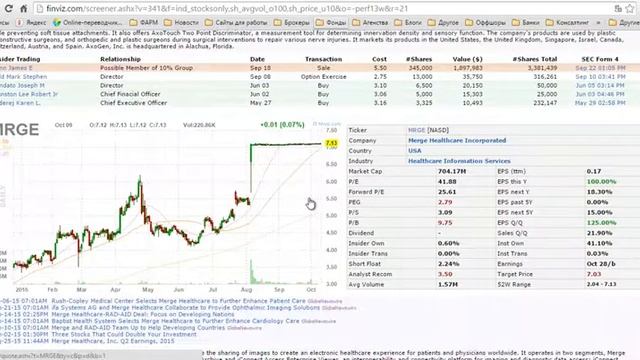
Task: Open Merge Healthcare-RAD-AID Deal news headline
Action: point(143,315)
